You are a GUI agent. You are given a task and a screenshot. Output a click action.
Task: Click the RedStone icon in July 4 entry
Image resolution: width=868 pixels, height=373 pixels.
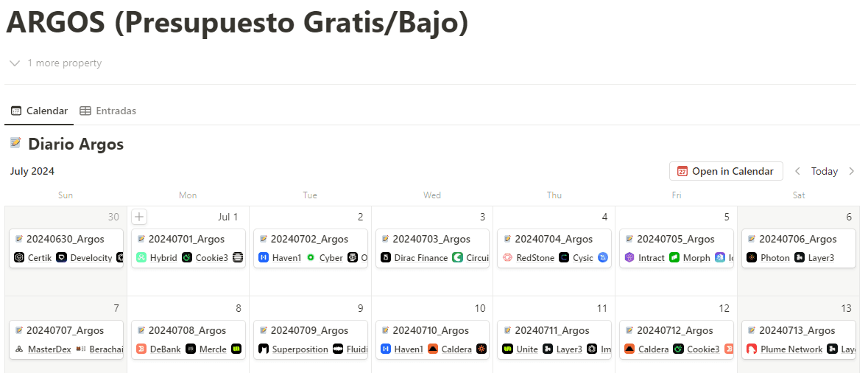[x=507, y=258]
